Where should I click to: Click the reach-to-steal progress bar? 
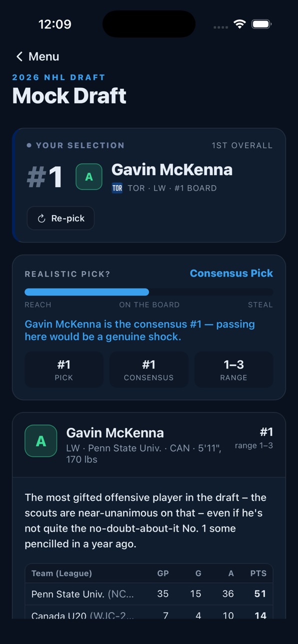149,292
